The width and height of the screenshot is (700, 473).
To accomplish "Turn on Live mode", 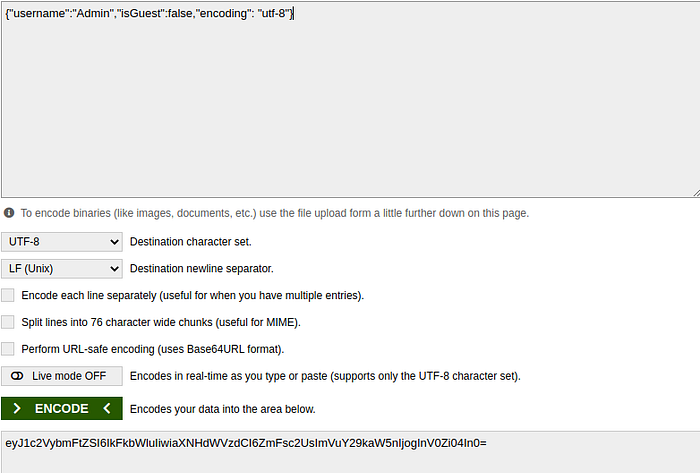I will coord(62,376).
